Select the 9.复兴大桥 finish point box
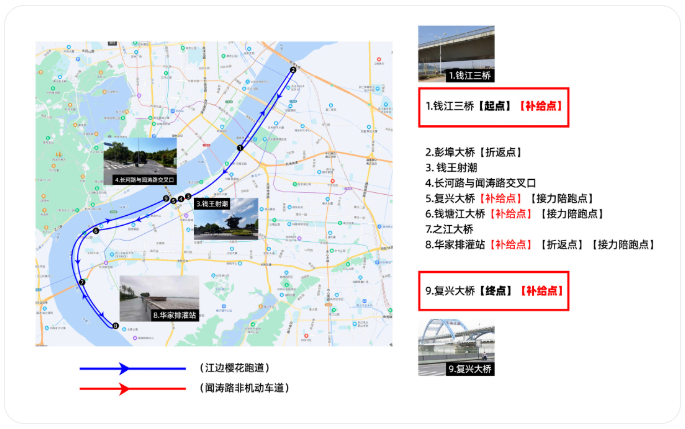 click(493, 291)
